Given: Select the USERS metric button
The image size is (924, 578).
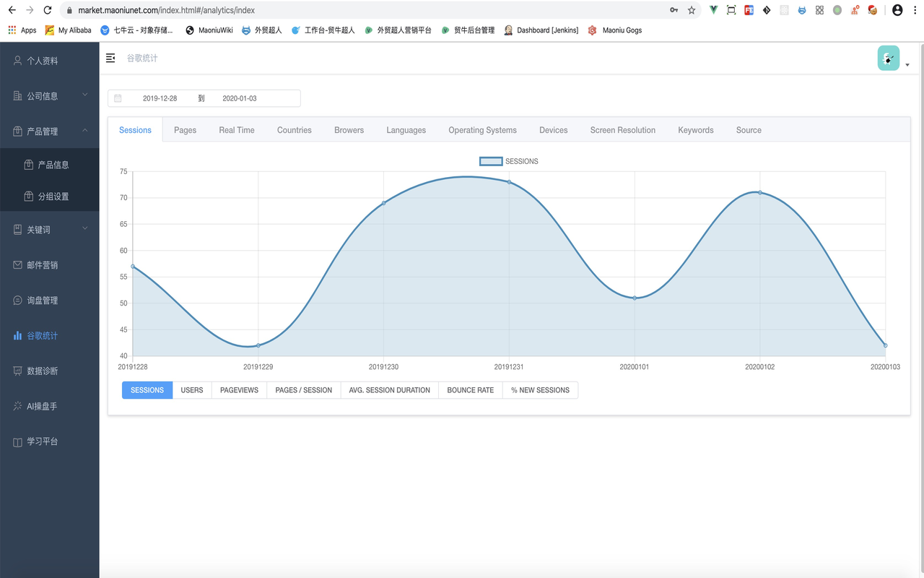Looking at the screenshot, I should click(192, 390).
